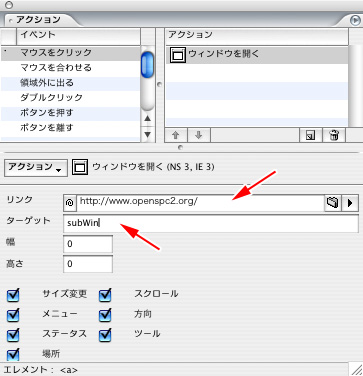Uncheck the ステータス checkbox
Viewport: 363px width, 376px height.
pyautogui.click(x=13, y=335)
